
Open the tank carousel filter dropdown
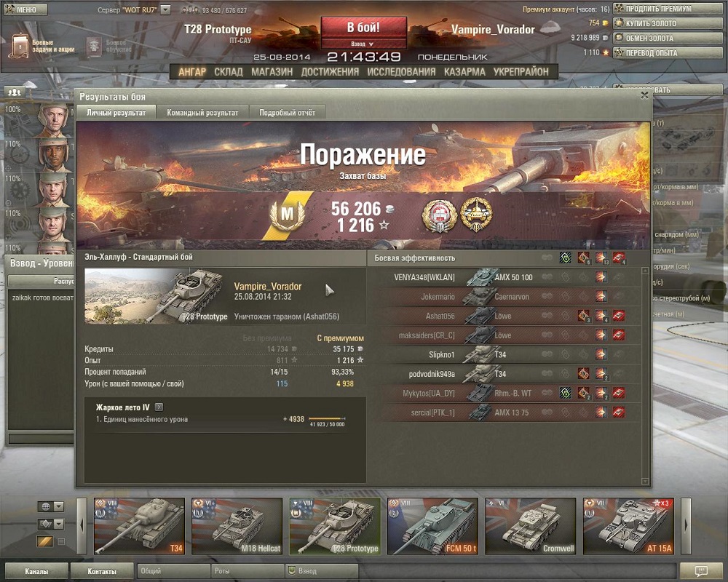58,524
